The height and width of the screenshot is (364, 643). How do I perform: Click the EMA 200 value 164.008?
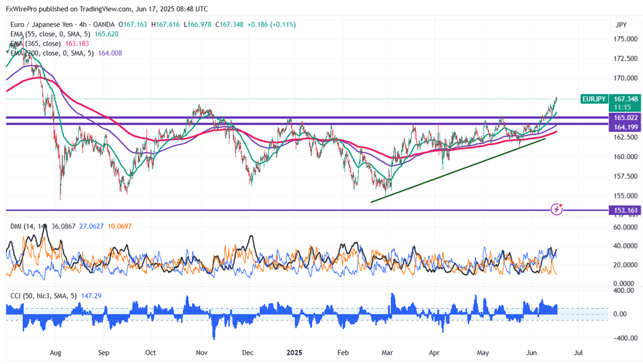110,53
